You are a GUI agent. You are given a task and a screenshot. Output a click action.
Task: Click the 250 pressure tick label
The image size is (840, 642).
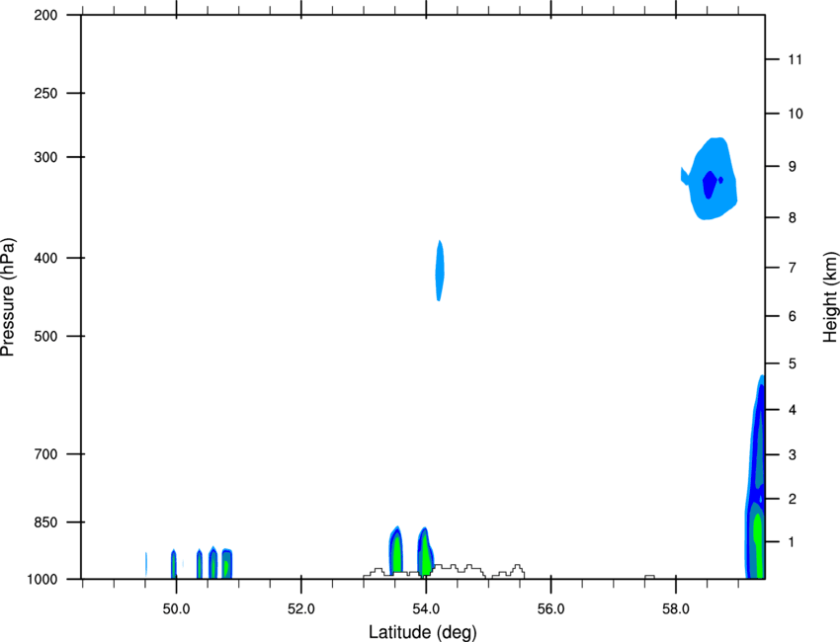45,93
